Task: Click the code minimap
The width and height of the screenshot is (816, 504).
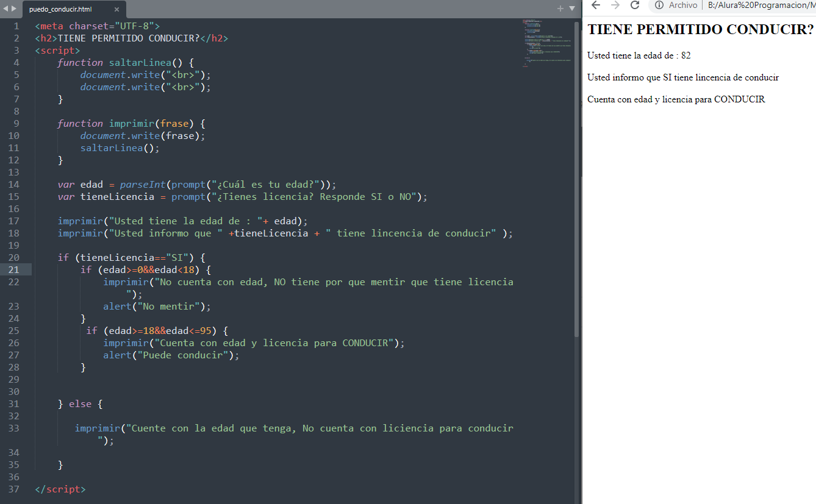Action: [547, 43]
